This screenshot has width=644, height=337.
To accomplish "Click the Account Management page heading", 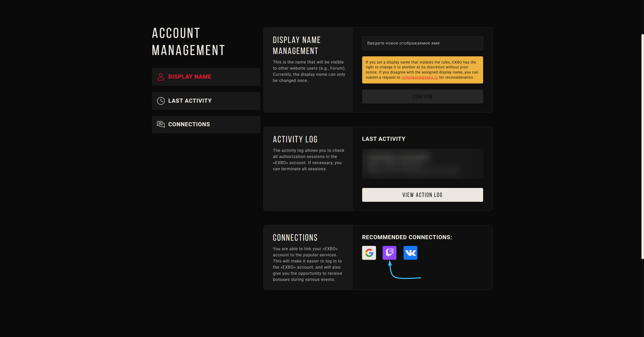I will click(x=188, y=41).
